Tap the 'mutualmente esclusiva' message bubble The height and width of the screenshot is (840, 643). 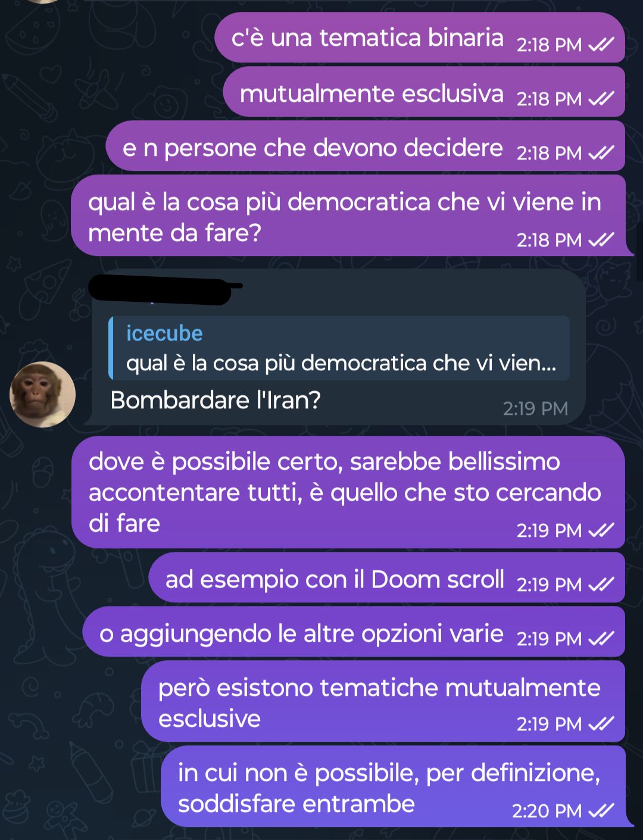point(424,92)
